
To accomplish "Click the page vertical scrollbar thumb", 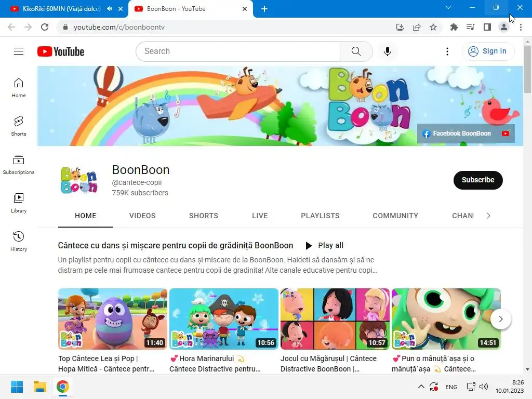I will pyautogui.click(x=528, y=69).
